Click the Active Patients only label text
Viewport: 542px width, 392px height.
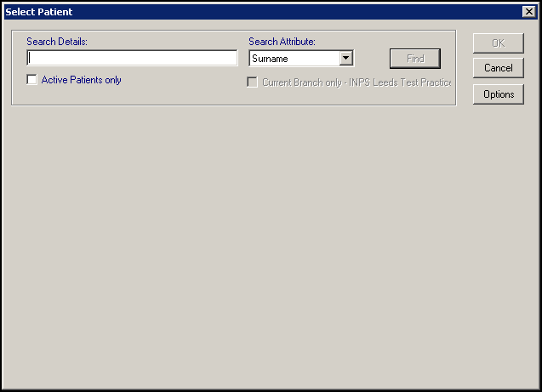[81, 80]
